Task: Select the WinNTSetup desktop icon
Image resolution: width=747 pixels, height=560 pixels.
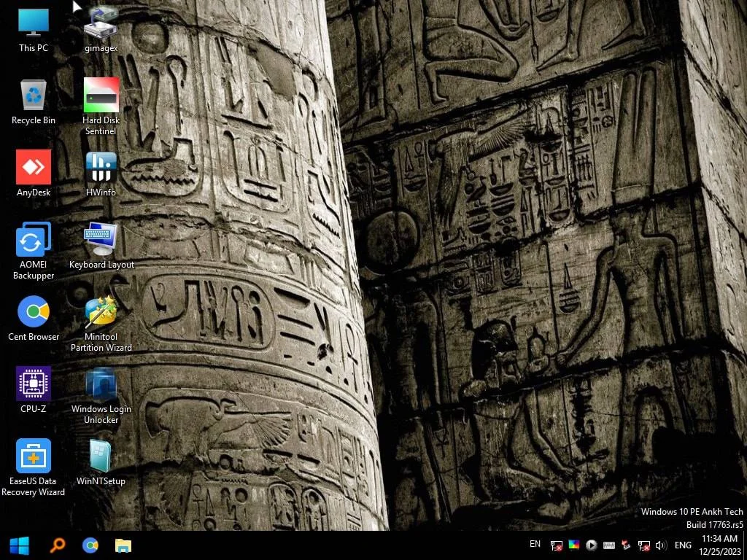Action: (x=101, y=462)
